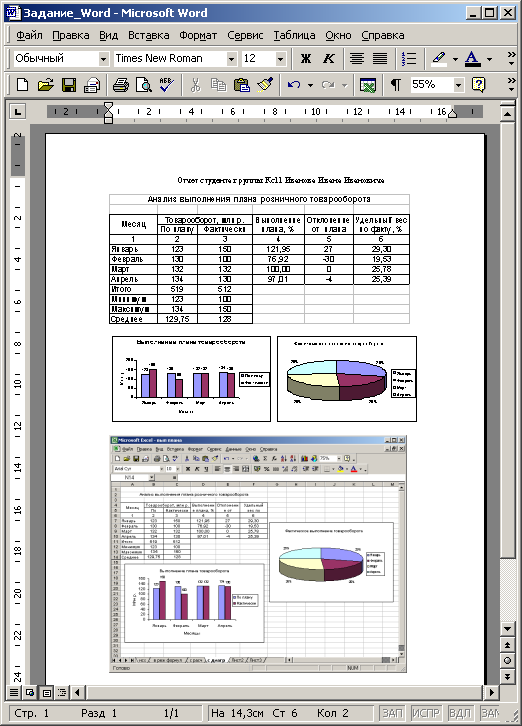Open the Сервис menu
Image resolution: width=522 pixels, height=726 pixels.
point(245,35)
